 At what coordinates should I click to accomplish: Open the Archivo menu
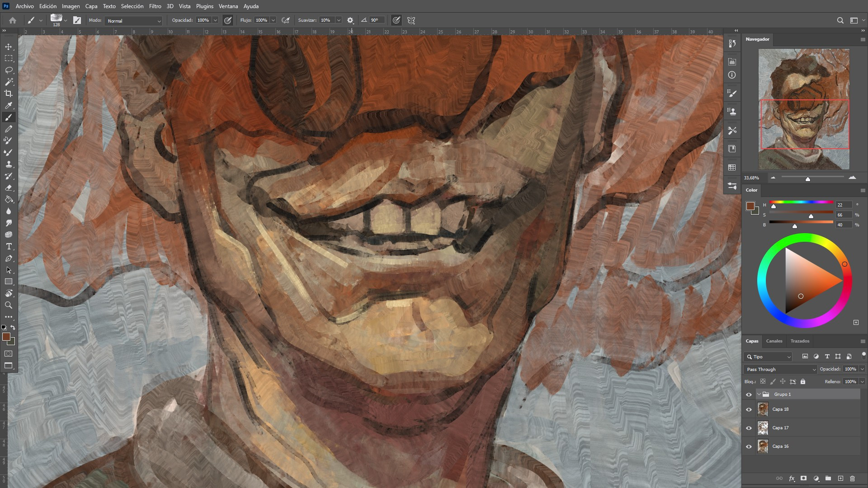[25, 6]
